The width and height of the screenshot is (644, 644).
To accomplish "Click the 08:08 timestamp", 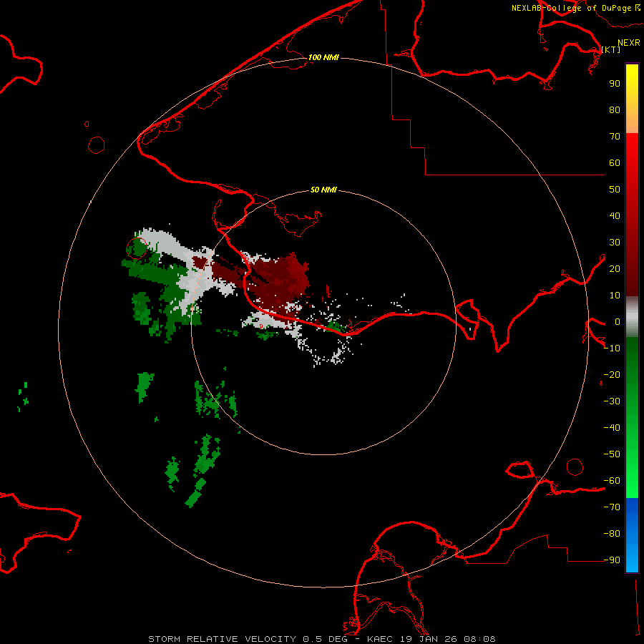I will coord(479,639).
